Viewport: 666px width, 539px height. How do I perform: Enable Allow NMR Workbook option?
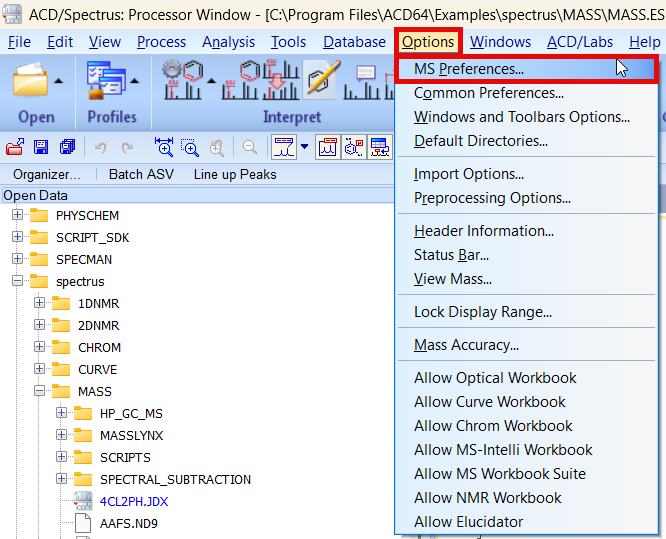tap(527, 498)
